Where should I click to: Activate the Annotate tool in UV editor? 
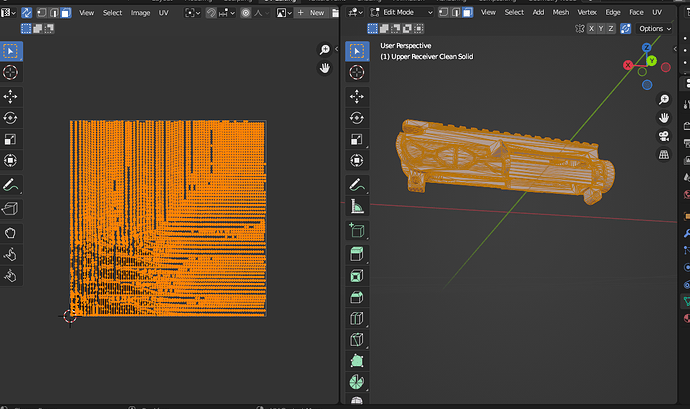(10, 185)
